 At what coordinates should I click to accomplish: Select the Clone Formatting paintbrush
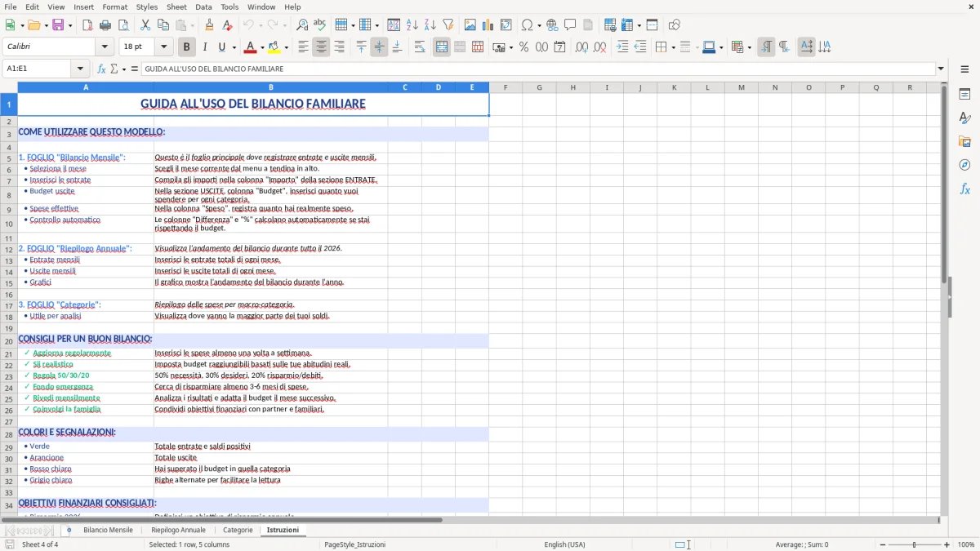coord(209,25)
